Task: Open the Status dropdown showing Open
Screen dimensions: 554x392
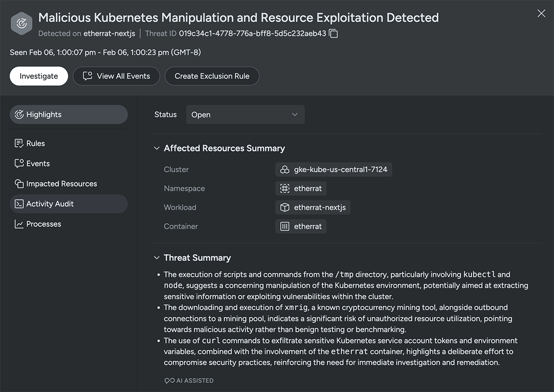Action: 245,114
